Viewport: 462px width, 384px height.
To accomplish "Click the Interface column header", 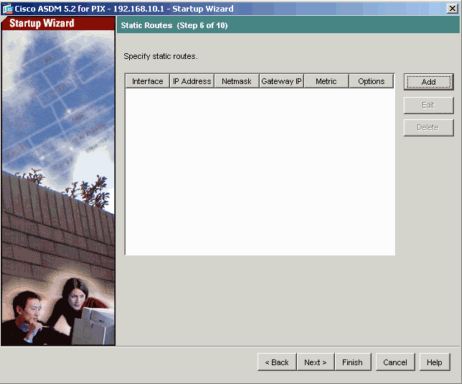I will 147,81.
